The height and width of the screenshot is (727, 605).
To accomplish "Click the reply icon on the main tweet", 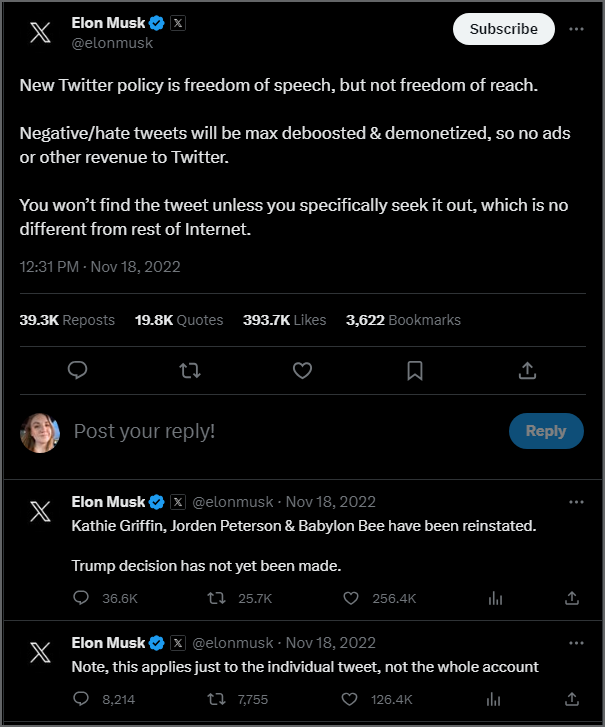I will click(x=78, y=371).
